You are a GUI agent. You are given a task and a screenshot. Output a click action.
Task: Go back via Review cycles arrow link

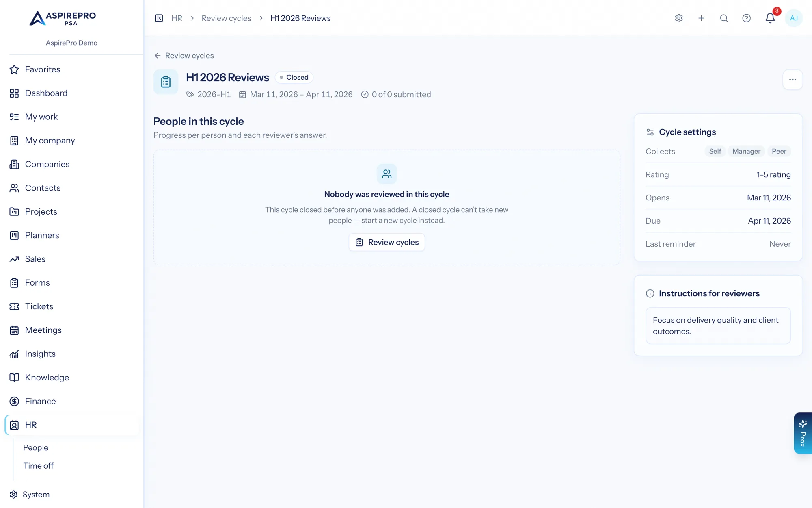click(184, 56)
